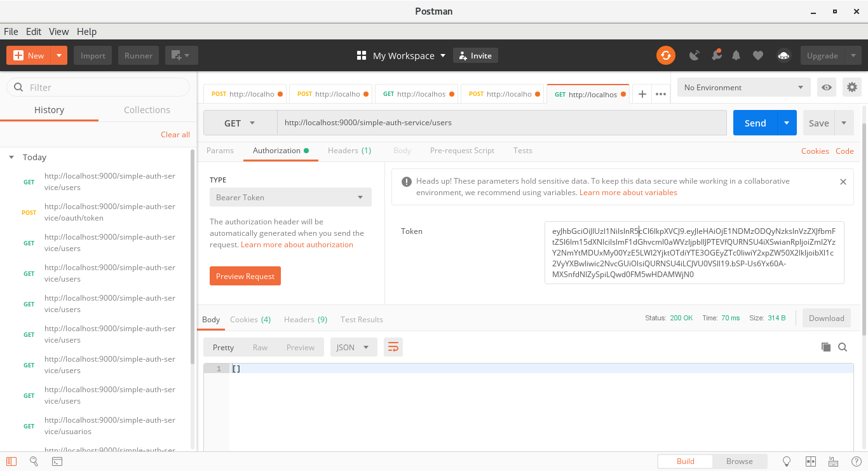
Task: Open keyboard shortcuts icon
Action: tap(833, 461)
